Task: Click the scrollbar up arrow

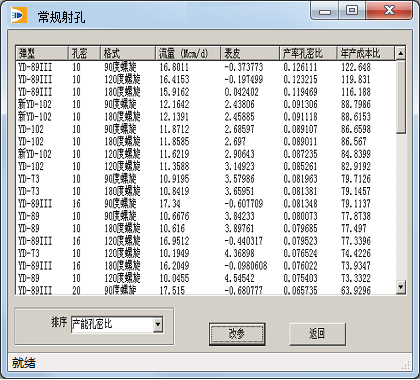Action: [401, 53]
